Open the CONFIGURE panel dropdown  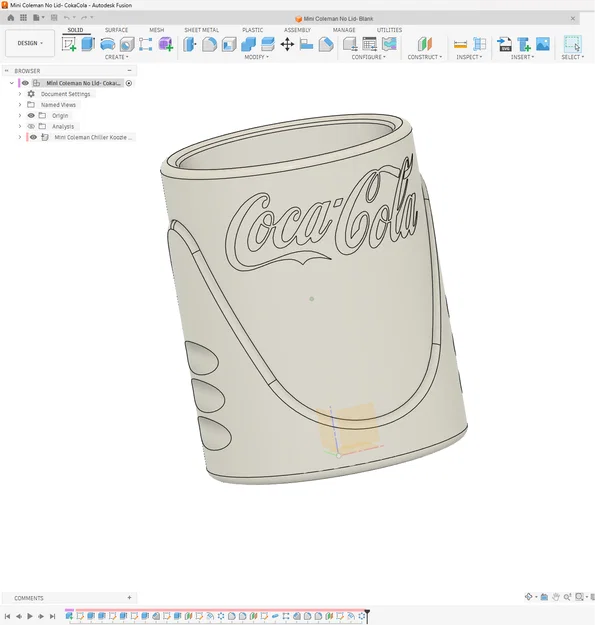coord(368,57)
